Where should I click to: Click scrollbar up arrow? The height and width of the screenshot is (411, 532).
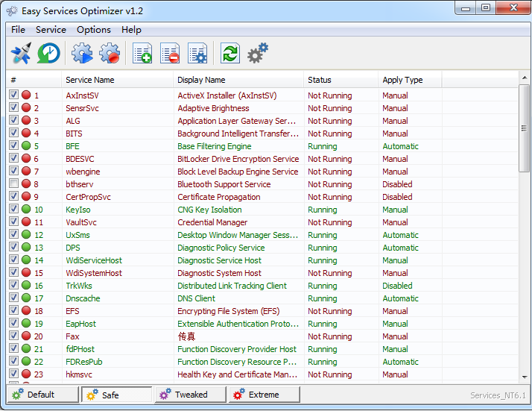click(x=525, y=78)
